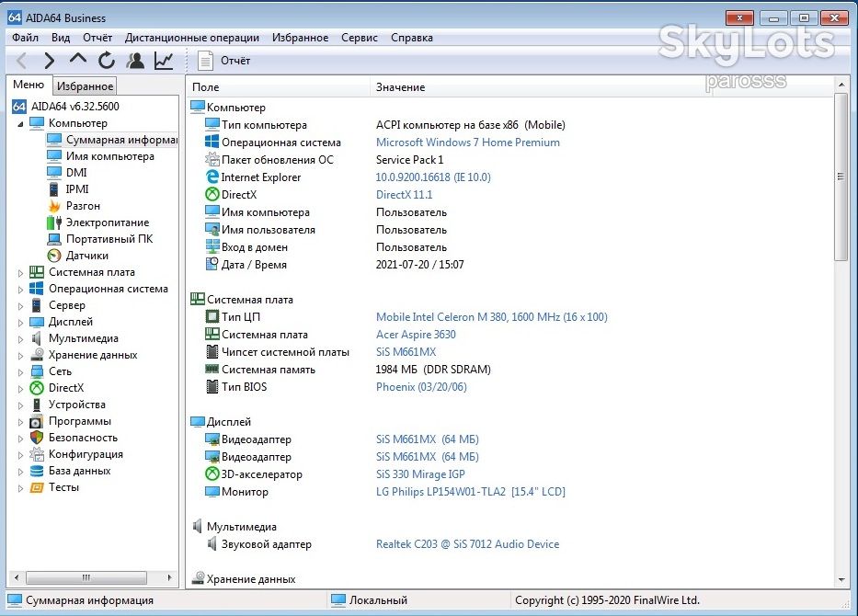Click the Back navigation arrow in toolbar
858x616 pixels.
tap(21, 60)
